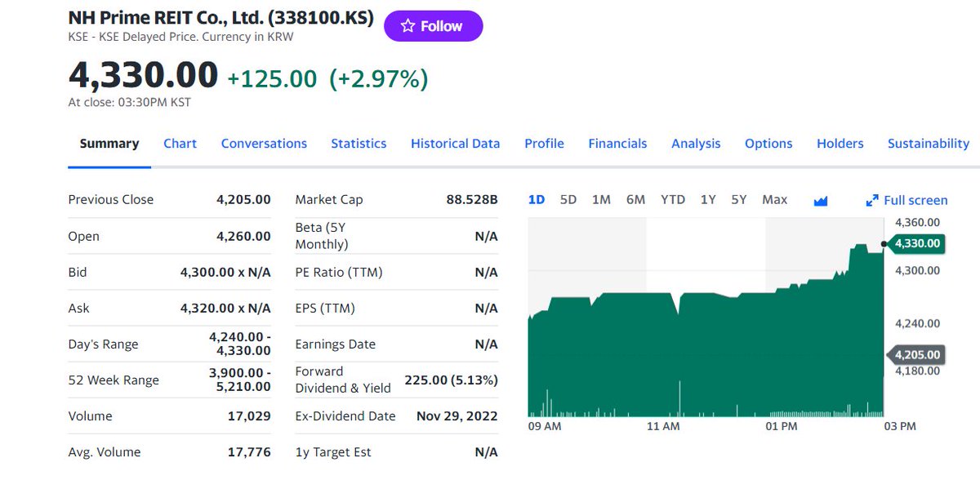Click the +125.00 price change value
Image resolution: width=980 pixels, height=502 pixels.
pos(272,79)
